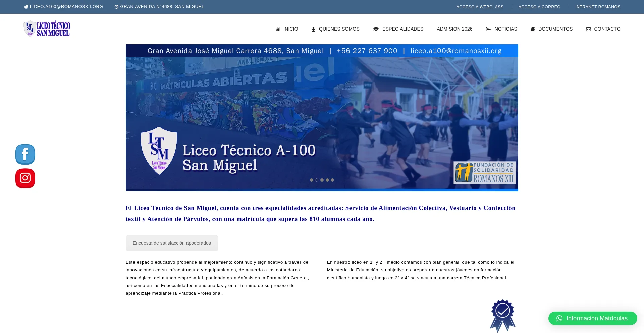Open the Facebook page icon

click(x=25, y=154)
